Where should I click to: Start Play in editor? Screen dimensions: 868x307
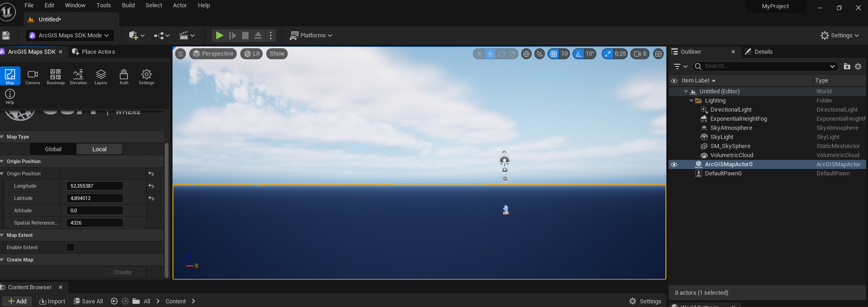click(x=219, y=36)
